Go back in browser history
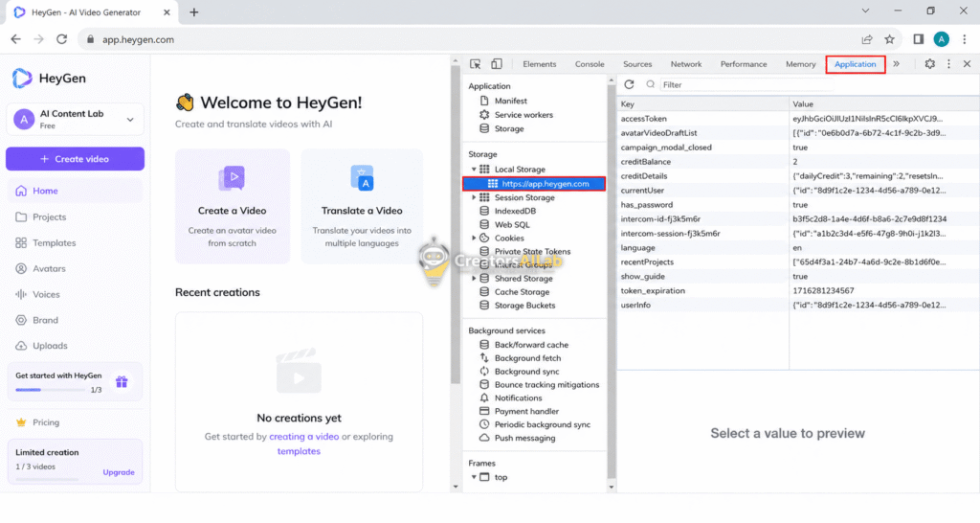Screen dimensions: 980x523 15,39
